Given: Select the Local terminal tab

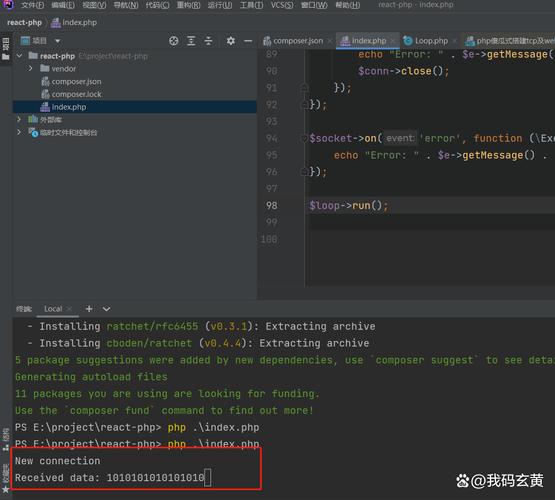Looking at the screenshot, I should point(53,309).
